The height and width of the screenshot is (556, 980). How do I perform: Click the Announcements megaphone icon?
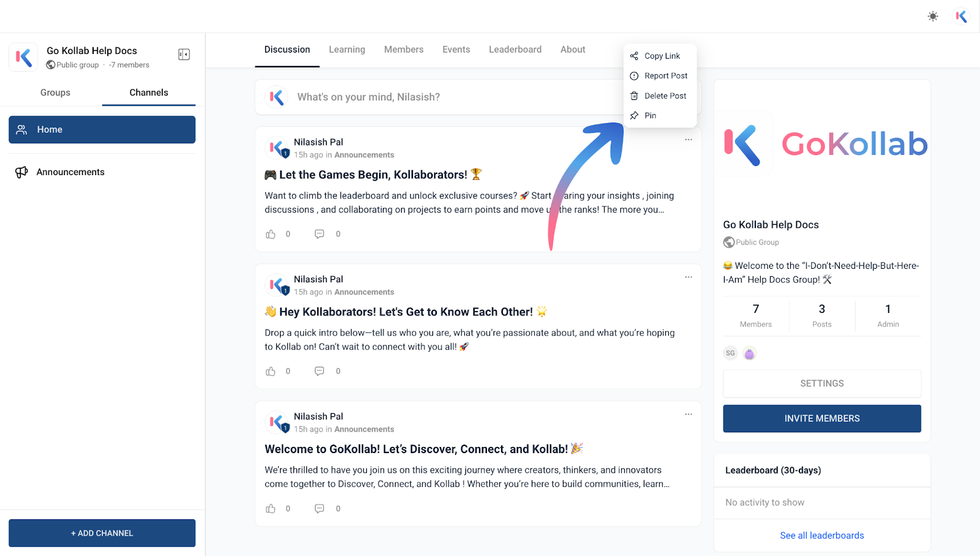click(x=21, y=172)
